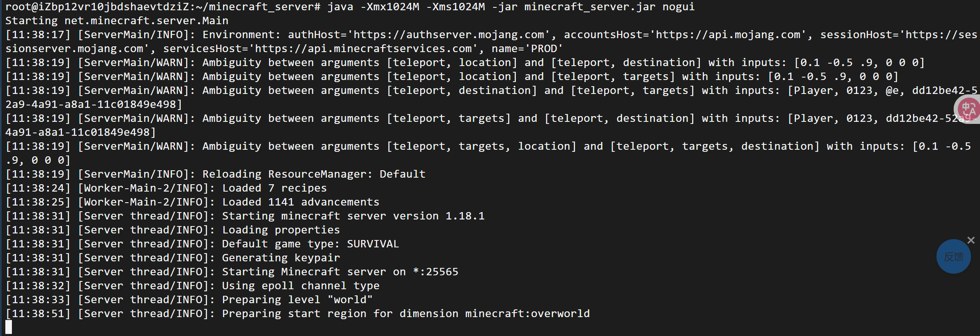Click the authserver.mojang.com URL text
This screenshot has height=336, width=980.
coord(449,35)
